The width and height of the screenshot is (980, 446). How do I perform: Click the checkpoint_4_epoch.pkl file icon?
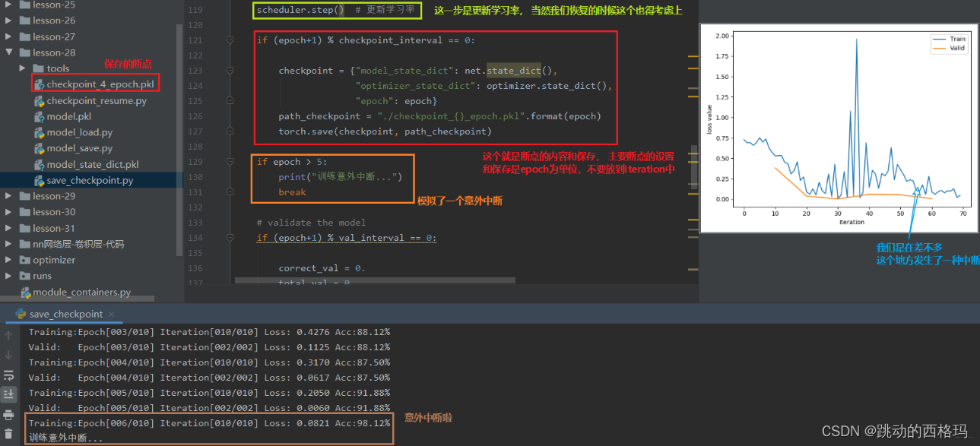(x=40, y=84)
